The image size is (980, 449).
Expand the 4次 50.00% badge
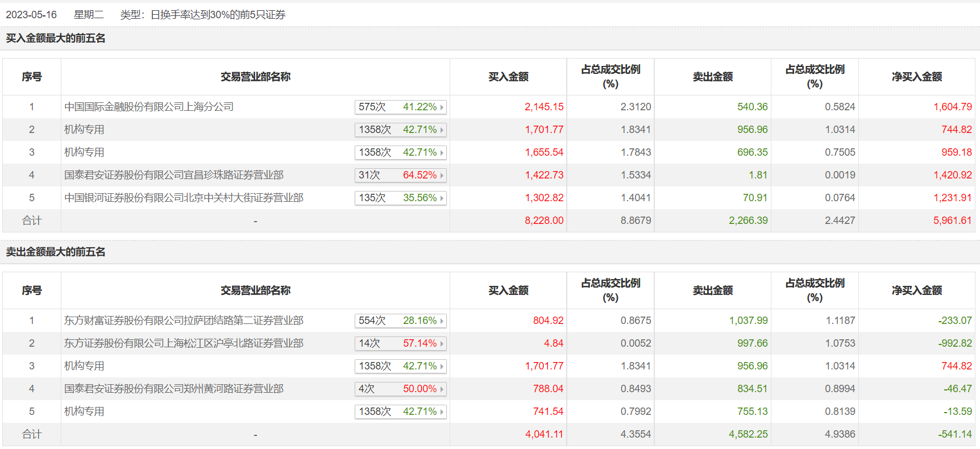tap(401, 389)
